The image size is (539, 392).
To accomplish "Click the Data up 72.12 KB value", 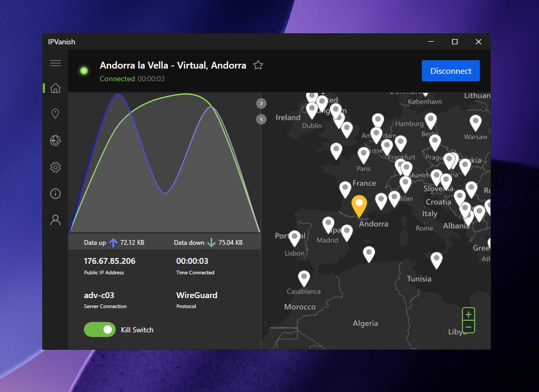I will pos(132,243).
